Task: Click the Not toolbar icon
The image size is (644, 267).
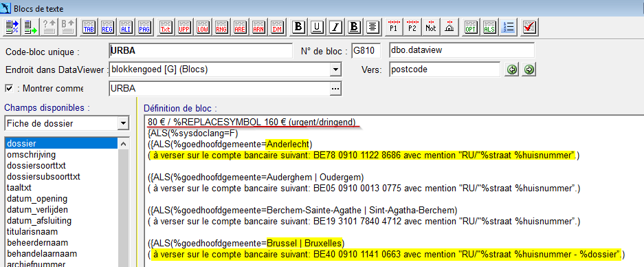Action: [430, 27]
